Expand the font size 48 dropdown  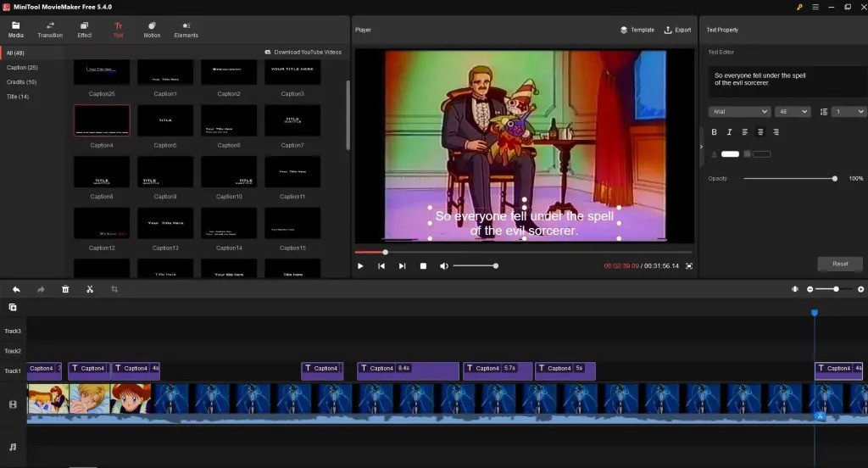coord(793,112)
